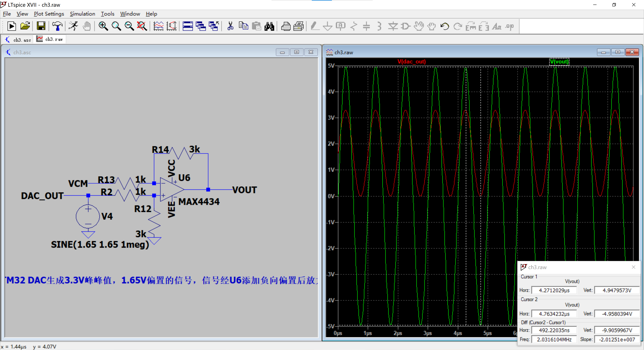Click the Run simulation icon

[12, 26]
